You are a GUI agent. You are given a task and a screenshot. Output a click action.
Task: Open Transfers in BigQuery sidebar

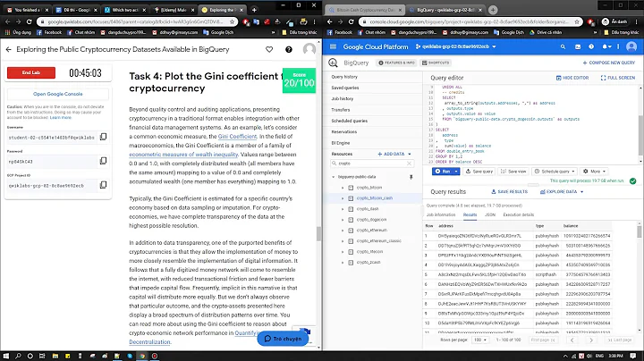tap(341, 110)
